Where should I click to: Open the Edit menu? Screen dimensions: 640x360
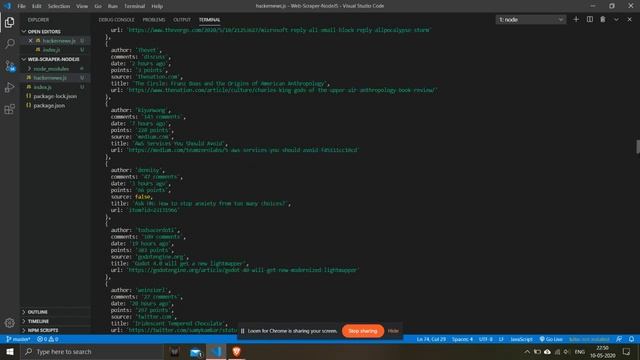tap(37, 6)
